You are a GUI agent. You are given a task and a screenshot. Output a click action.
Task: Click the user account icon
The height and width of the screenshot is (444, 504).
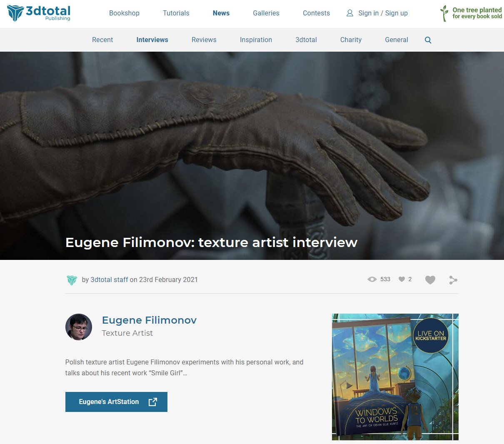point(350,13)
